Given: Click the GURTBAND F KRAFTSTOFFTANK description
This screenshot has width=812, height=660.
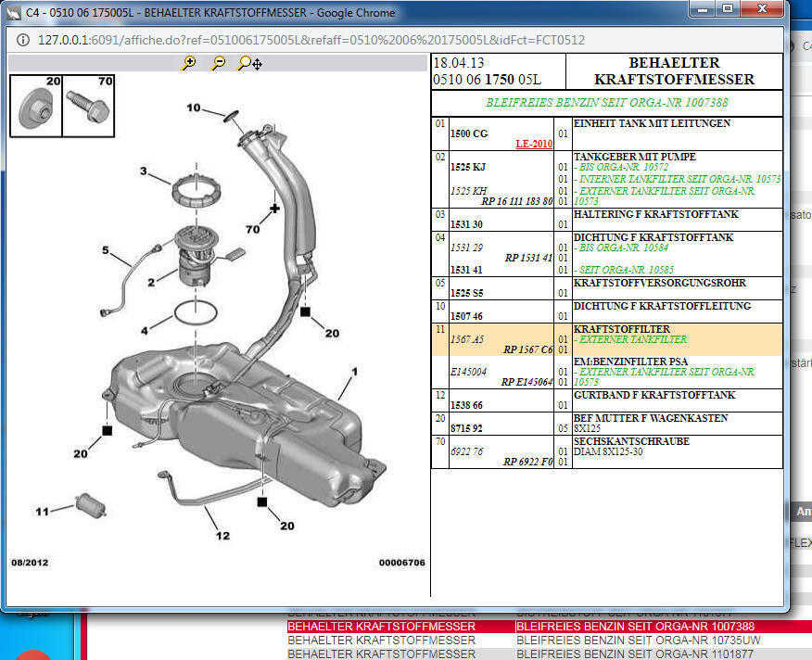Looking at the screenshot, I should [654, 395].
